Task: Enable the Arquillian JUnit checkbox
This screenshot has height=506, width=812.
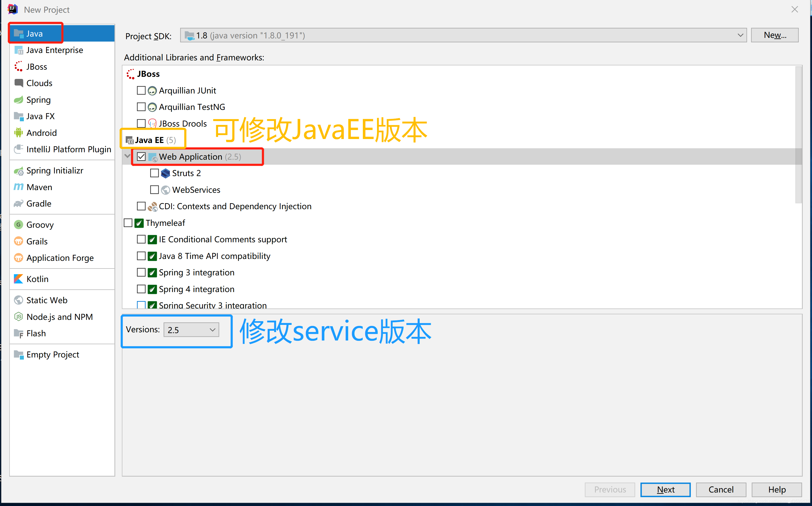Action: point(141,90)
